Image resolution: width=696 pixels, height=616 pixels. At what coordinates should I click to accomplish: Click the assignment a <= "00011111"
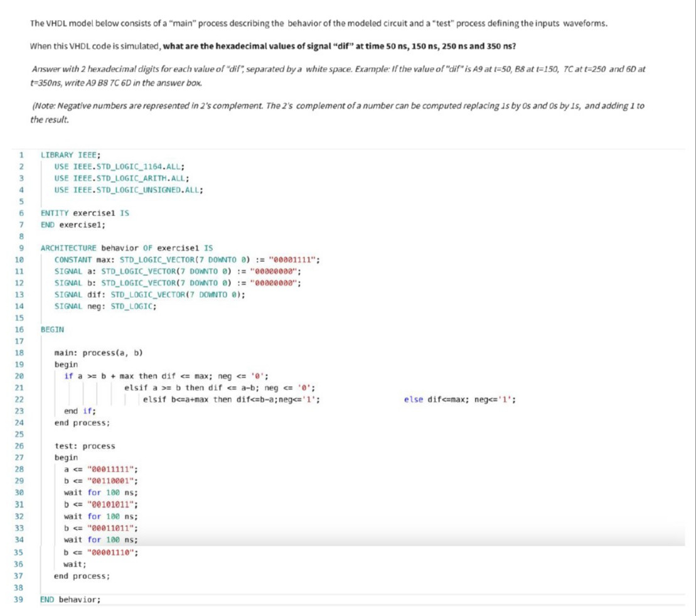pos(101,470)
